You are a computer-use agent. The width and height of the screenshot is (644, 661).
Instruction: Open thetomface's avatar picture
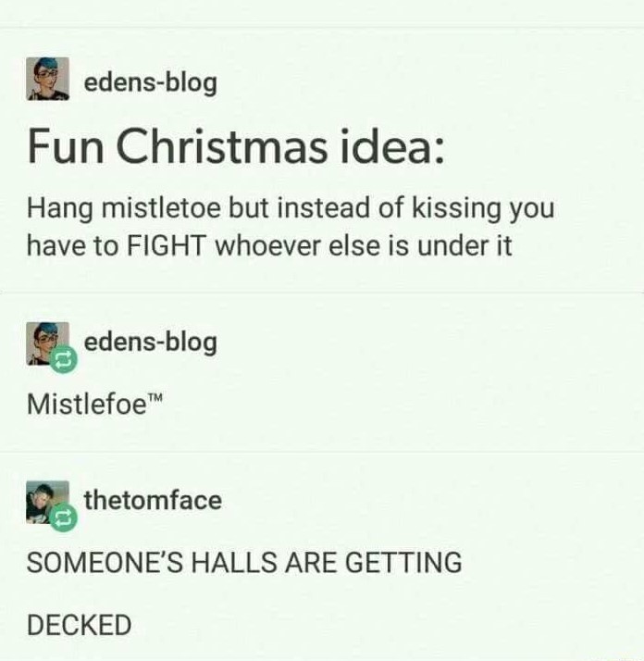(x=47, y=502)
